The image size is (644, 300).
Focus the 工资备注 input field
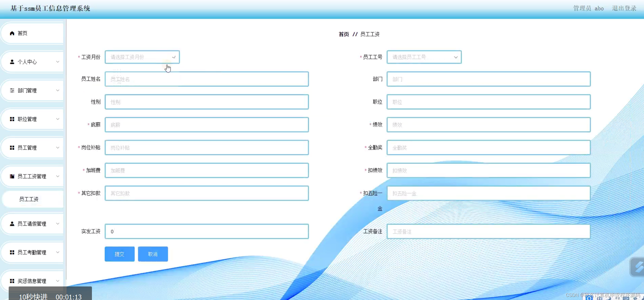click(488, 231)
